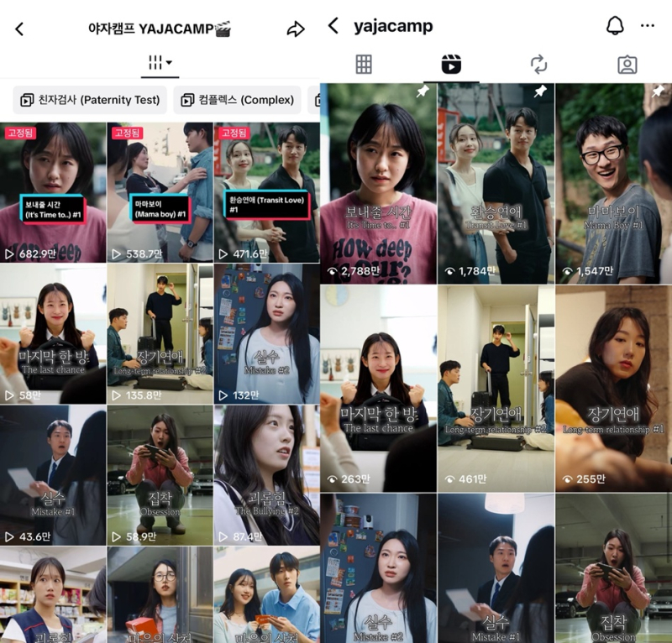This screenshot has height=643, width=672.
Task: Open the tagged photos tab
Action: point(627,65)
